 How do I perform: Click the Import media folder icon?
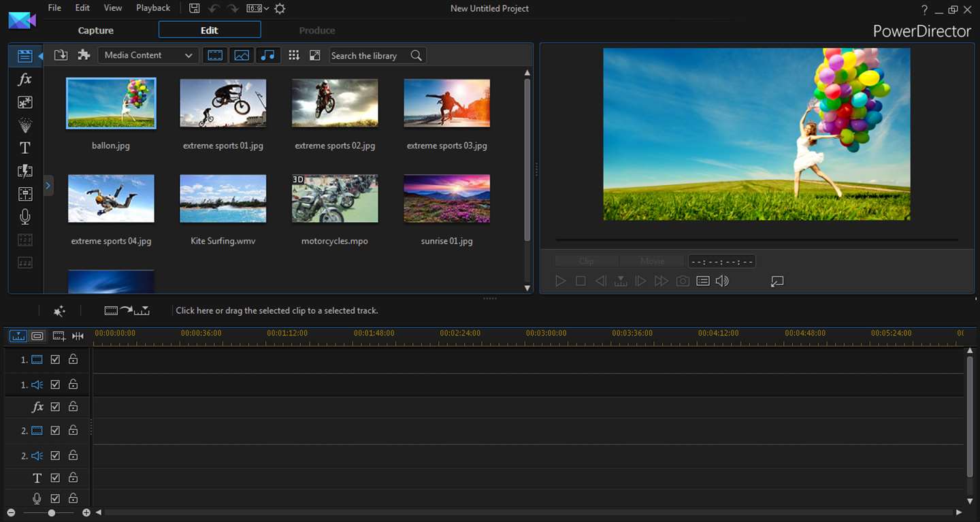coord(61,55)
